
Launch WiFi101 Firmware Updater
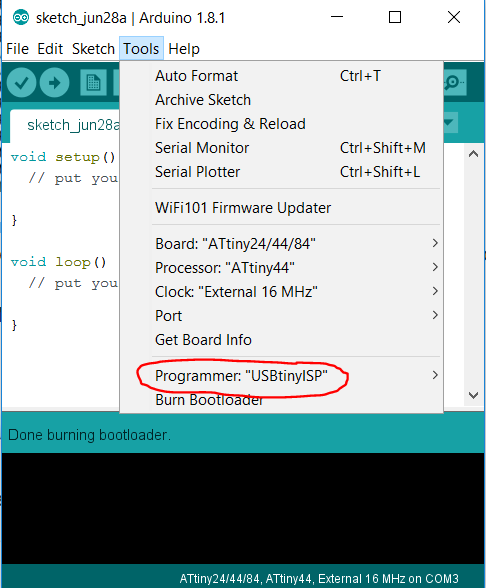281,208
